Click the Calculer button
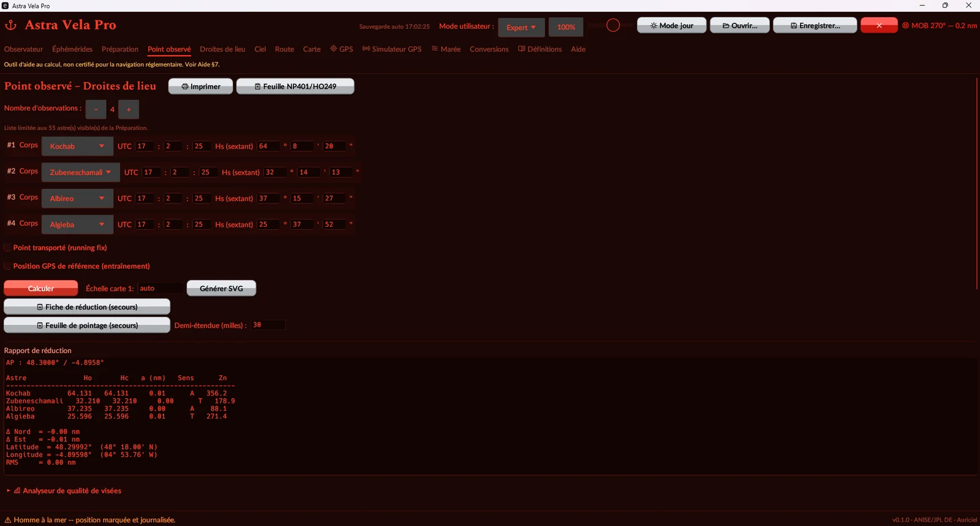 pos(41,288)
